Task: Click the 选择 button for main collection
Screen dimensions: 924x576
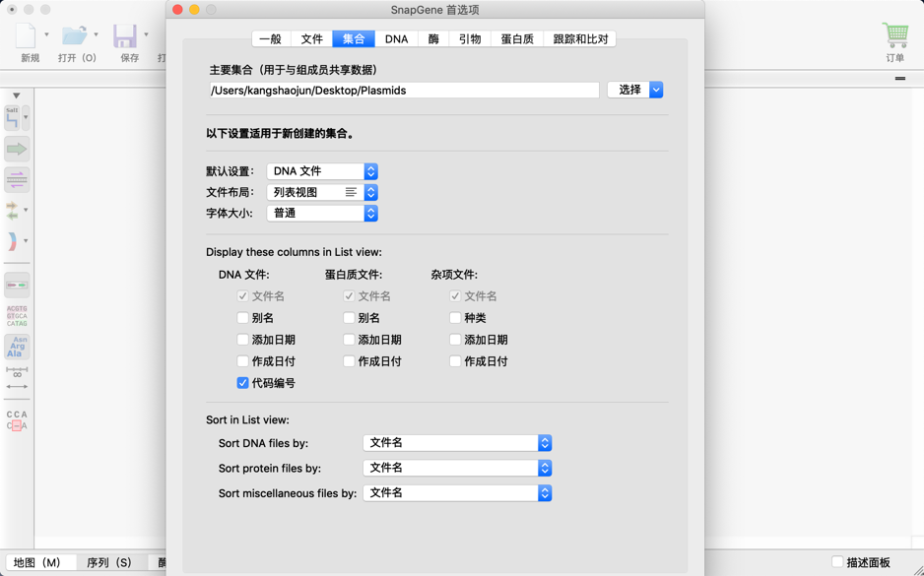Action: click(628, 90)
